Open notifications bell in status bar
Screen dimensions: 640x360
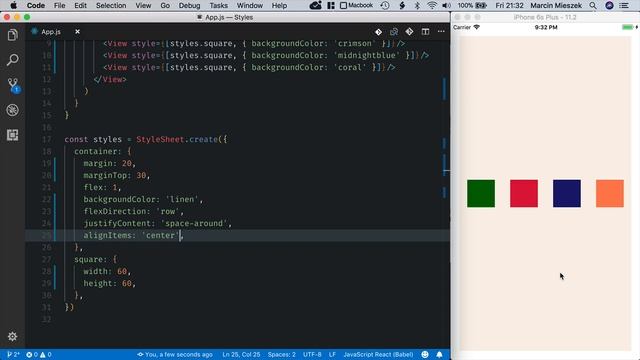[439, 354]
